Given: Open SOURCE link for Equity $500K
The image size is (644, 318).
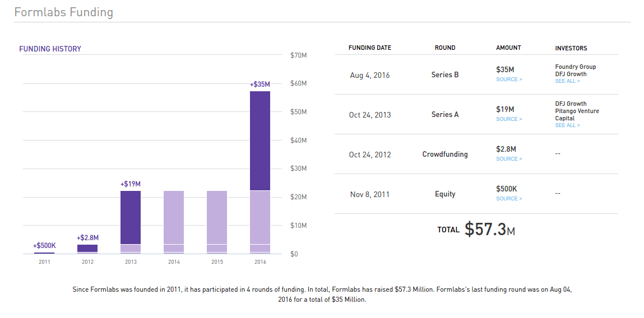Looking at the screenshot, I should click(x=509, y=199).
